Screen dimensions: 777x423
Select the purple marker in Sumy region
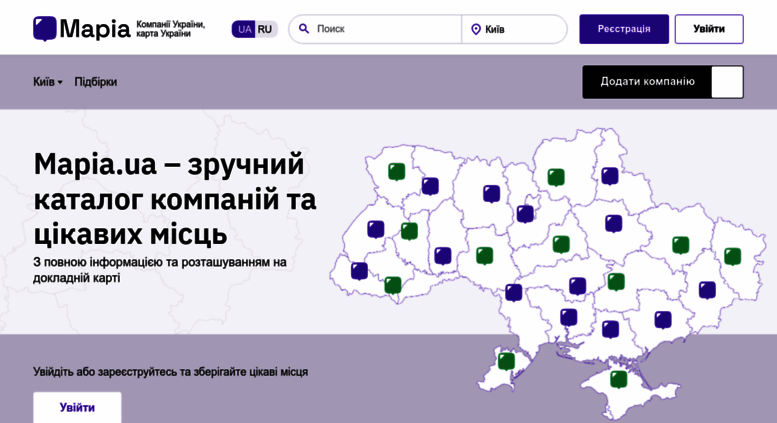[x=610, y=176]
